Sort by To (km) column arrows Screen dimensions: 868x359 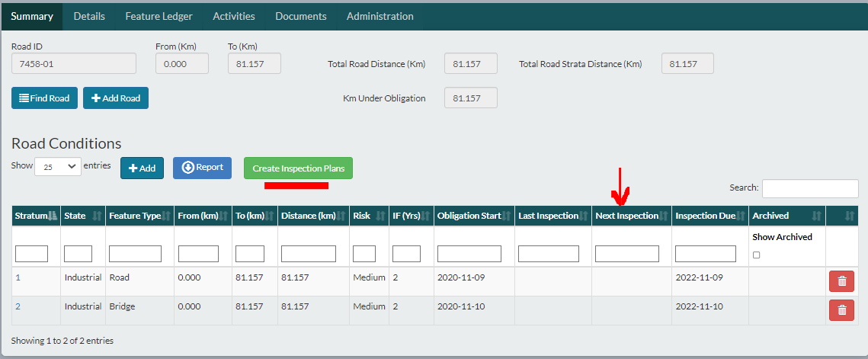point(270,216)
